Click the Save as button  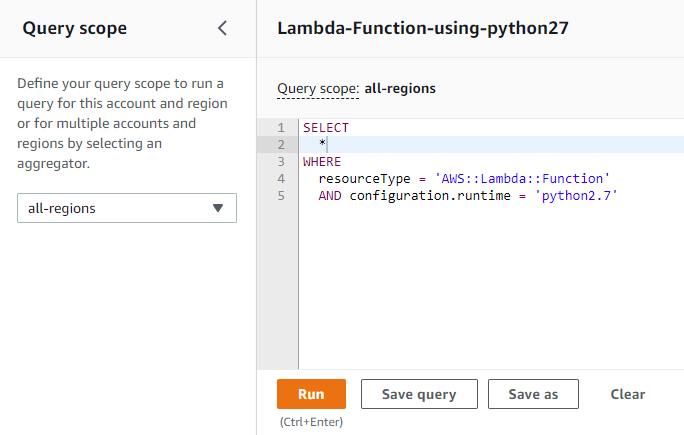coord(533,394)
